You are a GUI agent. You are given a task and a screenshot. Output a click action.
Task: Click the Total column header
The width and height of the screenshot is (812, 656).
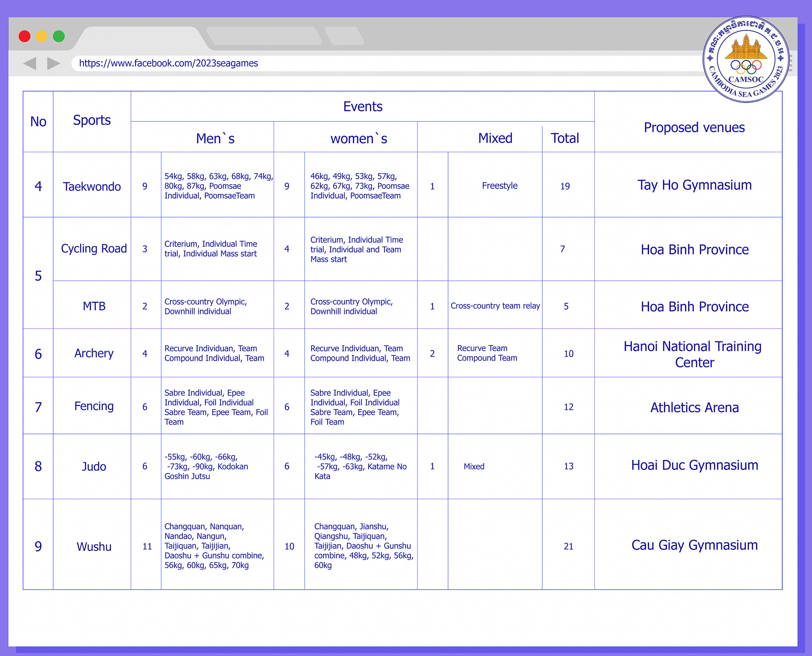[565, 138]
